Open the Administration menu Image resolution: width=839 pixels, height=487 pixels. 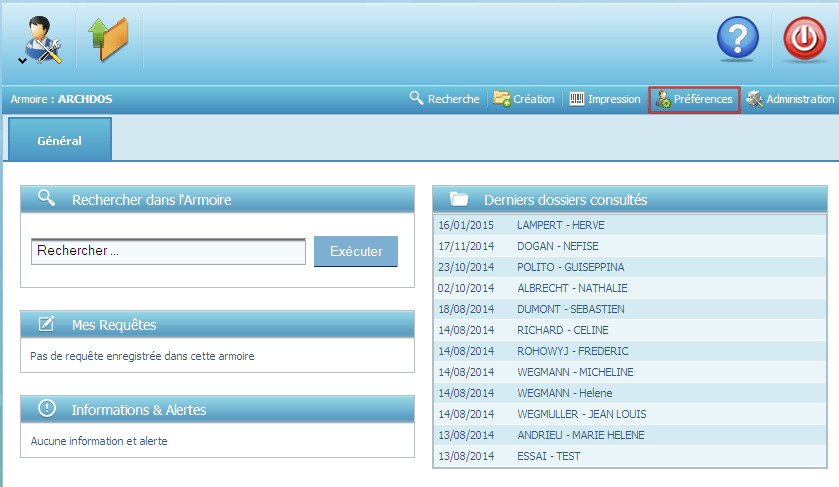790,99
